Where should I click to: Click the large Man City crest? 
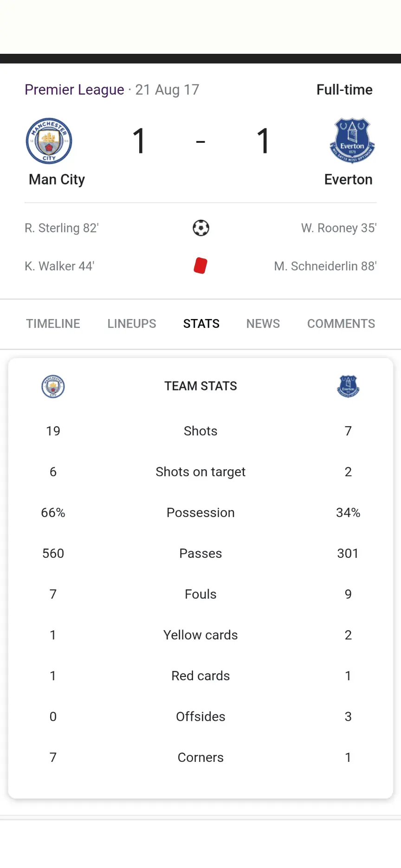pos(49,141)
